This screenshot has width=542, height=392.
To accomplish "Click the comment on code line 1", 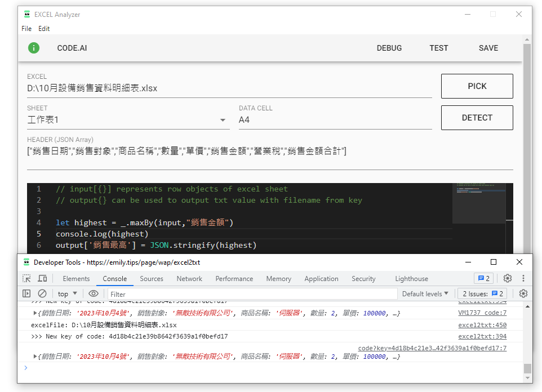I will pos(171,189).
